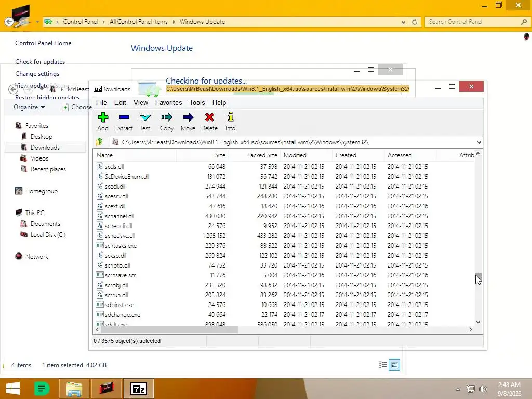
Task: Click the Copy toolbar icon
Action: tap(167, 117)
